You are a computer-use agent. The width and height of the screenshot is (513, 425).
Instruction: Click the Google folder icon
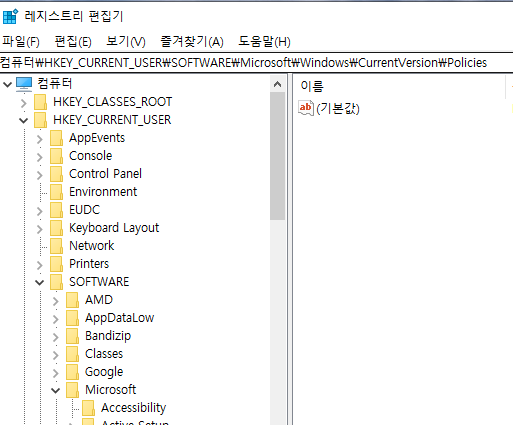click(72, 372)
